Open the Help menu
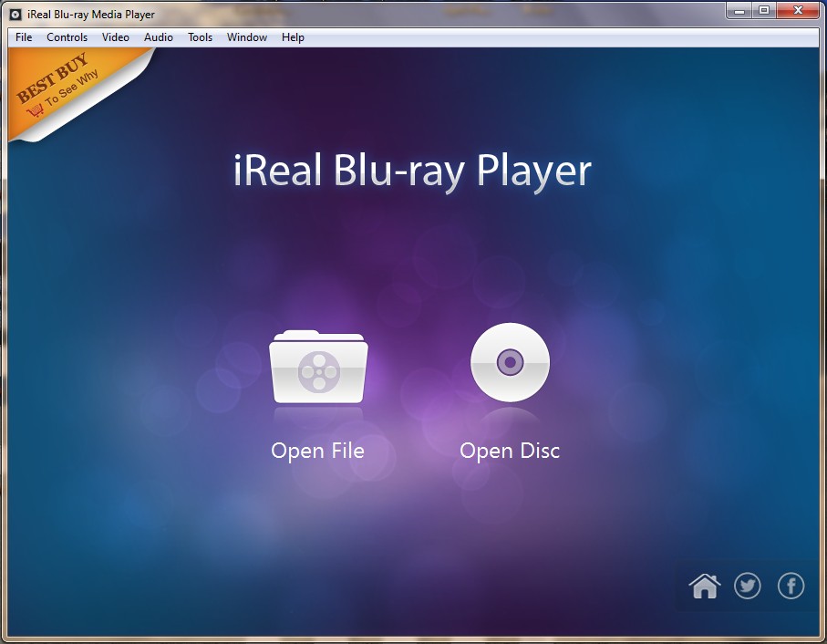The image size is (827, 644). [293, 37]
